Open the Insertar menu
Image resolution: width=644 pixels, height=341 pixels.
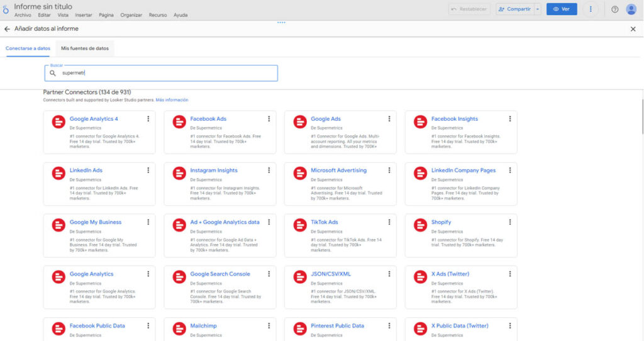[x=84, y=15]
